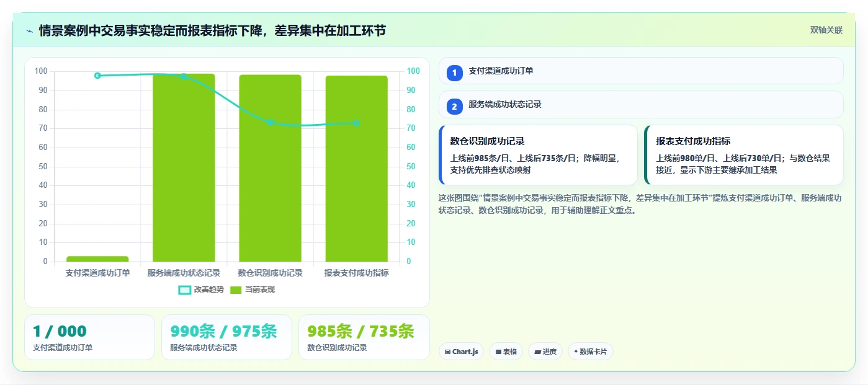Click the 1 / 000 data card

click(89, 337)
